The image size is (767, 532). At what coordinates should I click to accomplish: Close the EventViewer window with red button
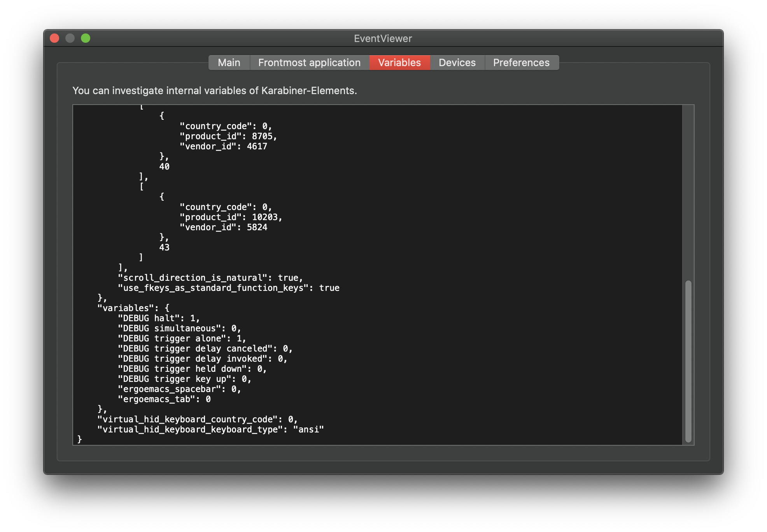[x=54, y=38]
